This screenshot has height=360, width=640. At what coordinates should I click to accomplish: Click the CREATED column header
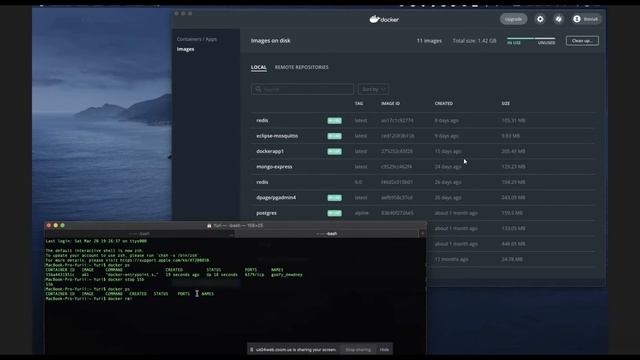(444, 104)
